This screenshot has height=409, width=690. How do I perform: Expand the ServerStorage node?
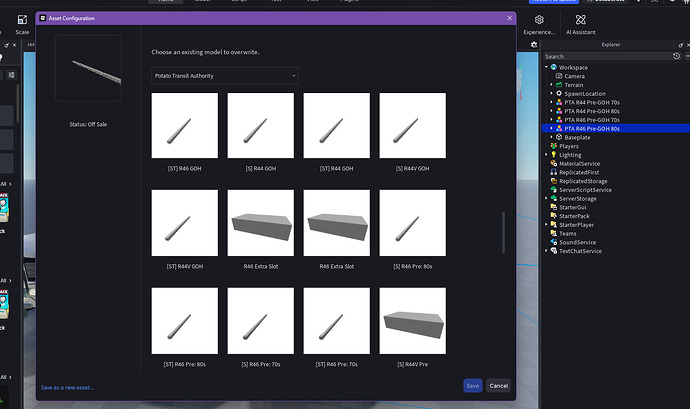[x=547, y=199]
